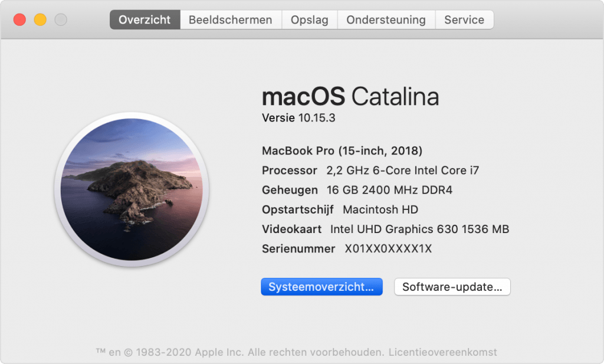Check for updates via Software-update
604x364 pixels.
point(452,286)
